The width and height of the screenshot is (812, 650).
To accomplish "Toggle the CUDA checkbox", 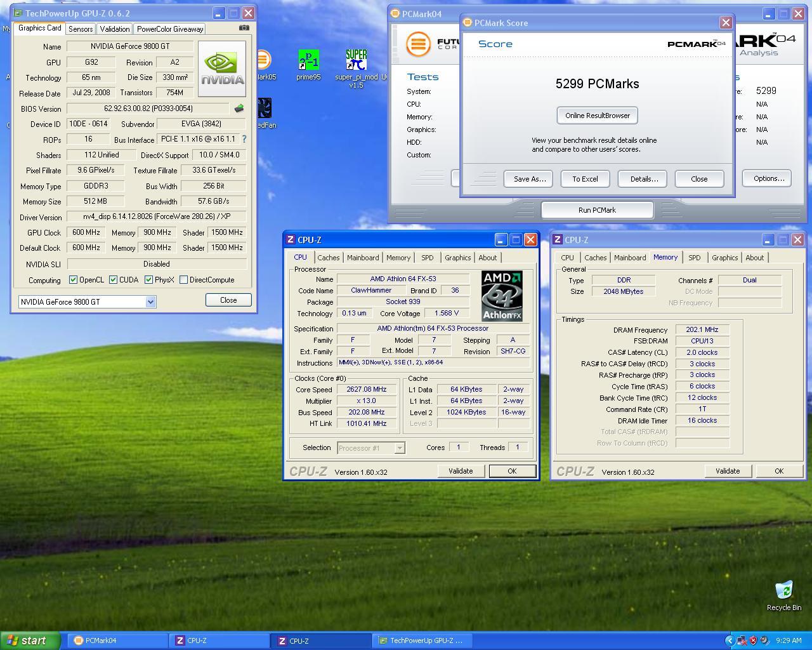I will 113,279.
